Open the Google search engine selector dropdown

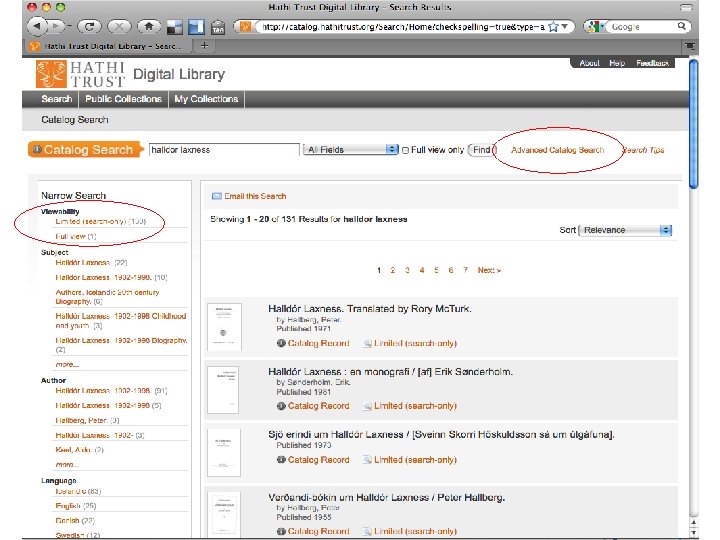(x=595, y=27)
